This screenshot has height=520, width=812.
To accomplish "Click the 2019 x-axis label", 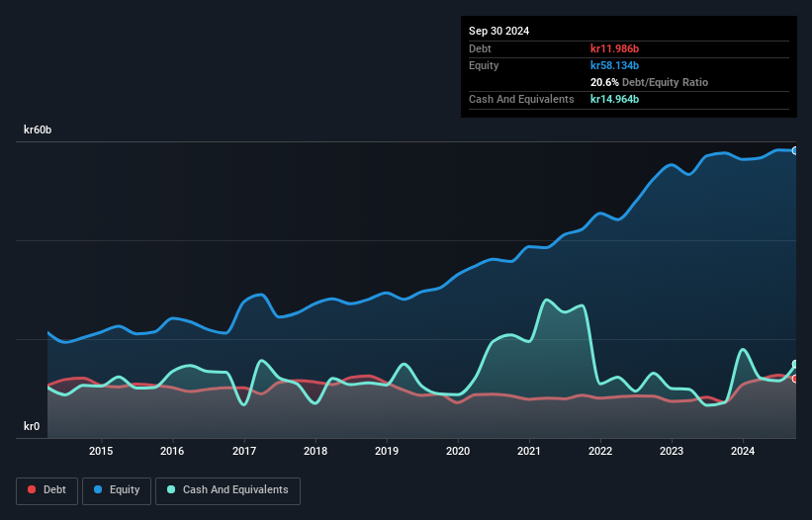I will [387, 451].
